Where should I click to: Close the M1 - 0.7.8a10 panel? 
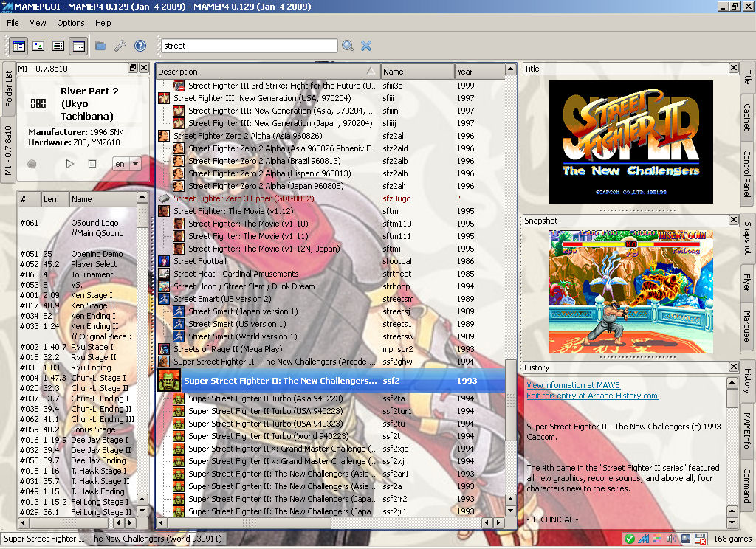[x=144, y=68]
